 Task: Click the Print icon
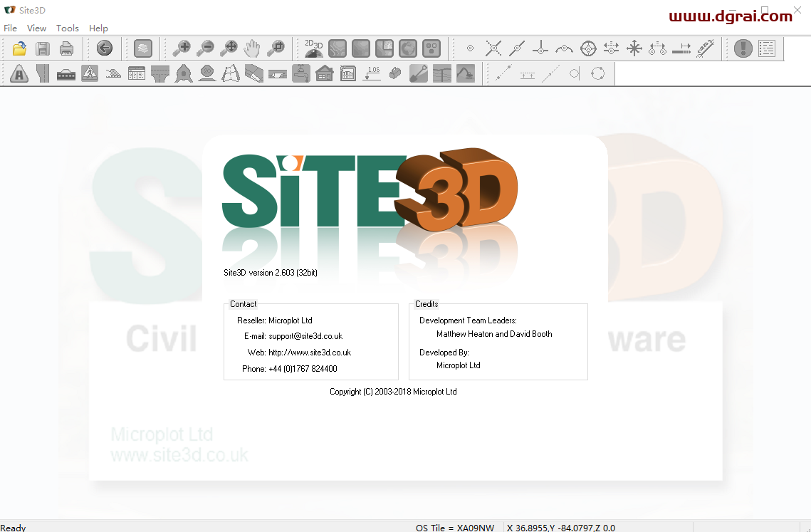pyautogui.click(x=66, y=48)
